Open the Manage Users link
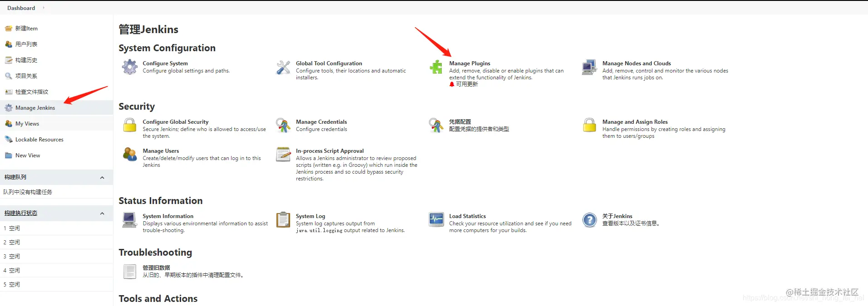The width and height of the screenshot is (868, 306). (161, 151)
